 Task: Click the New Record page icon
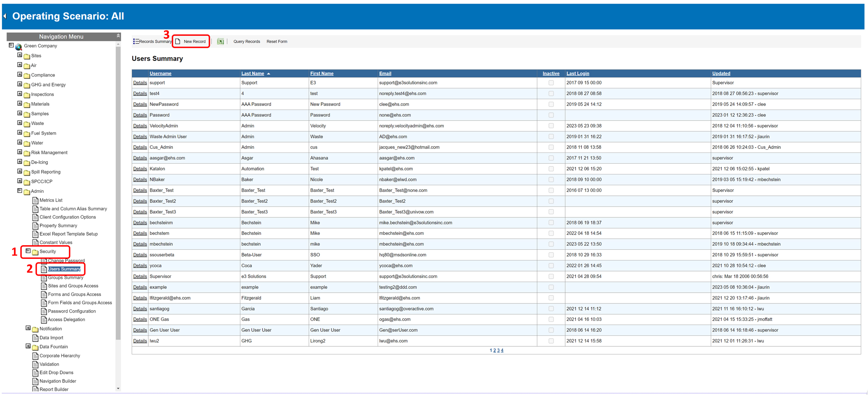click(178, 41)
